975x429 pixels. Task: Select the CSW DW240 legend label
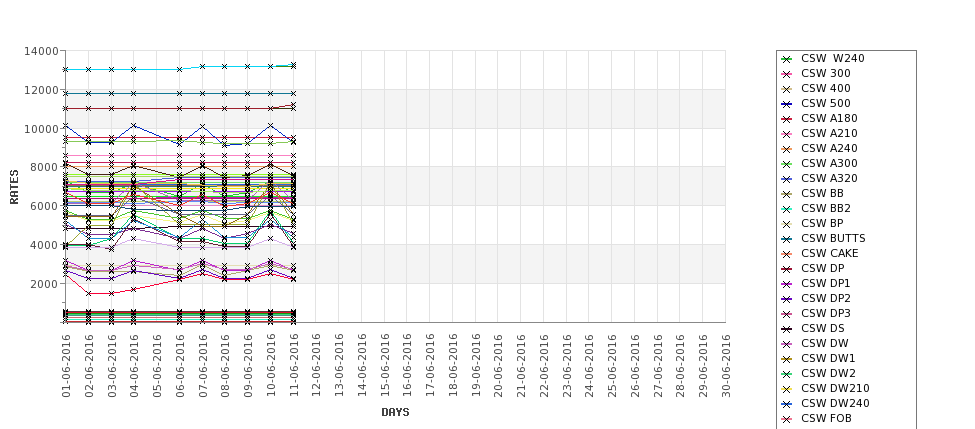835,403
